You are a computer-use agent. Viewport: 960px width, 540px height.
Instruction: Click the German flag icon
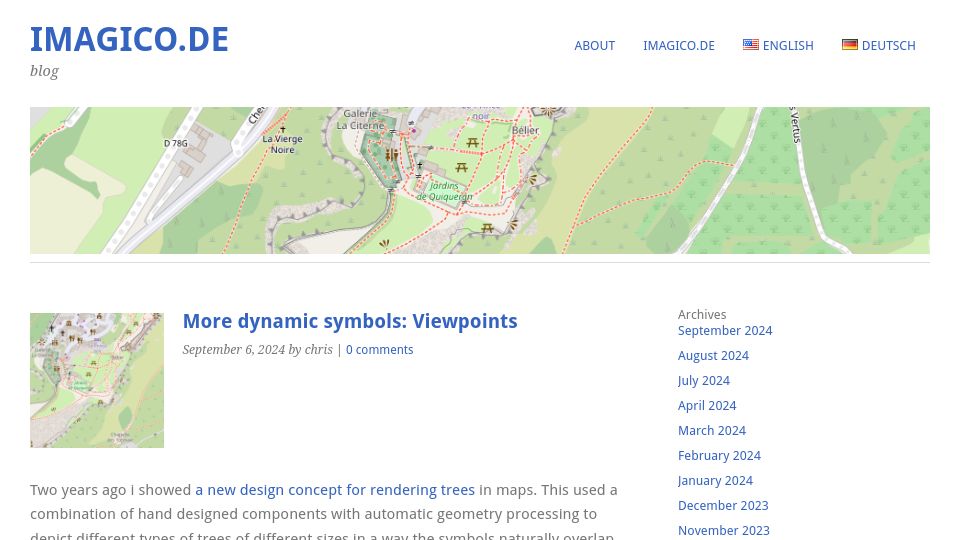click(x=850, y=44)
